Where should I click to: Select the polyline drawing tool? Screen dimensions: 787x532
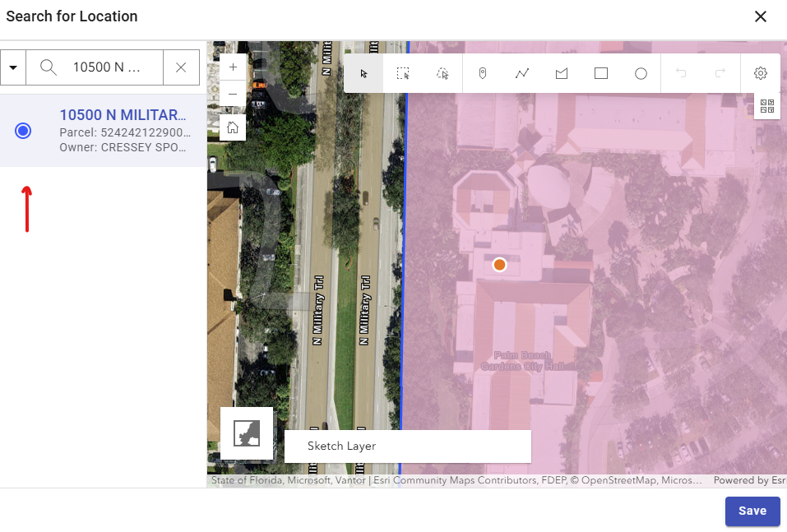(x=522, y=73)
